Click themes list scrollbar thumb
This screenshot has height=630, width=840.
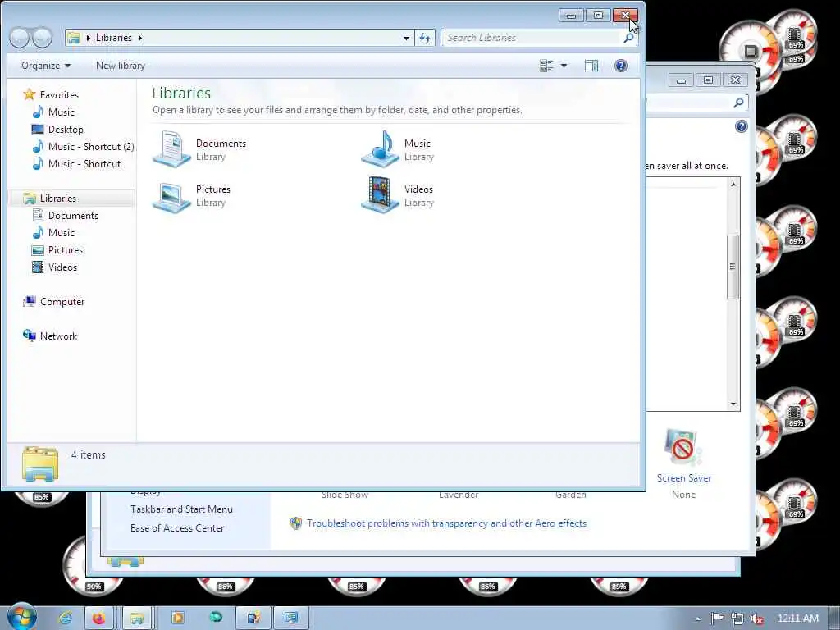click(x=733, y=267)
